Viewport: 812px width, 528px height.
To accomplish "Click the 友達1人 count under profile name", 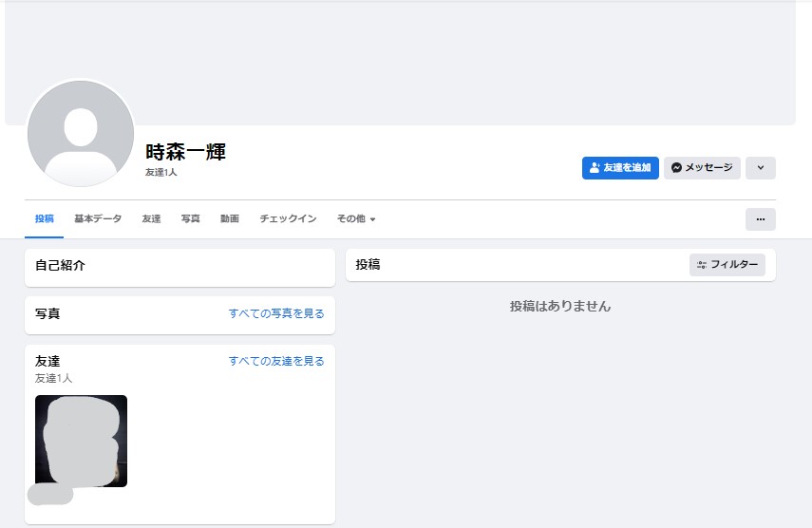I will tap(161, 173).
